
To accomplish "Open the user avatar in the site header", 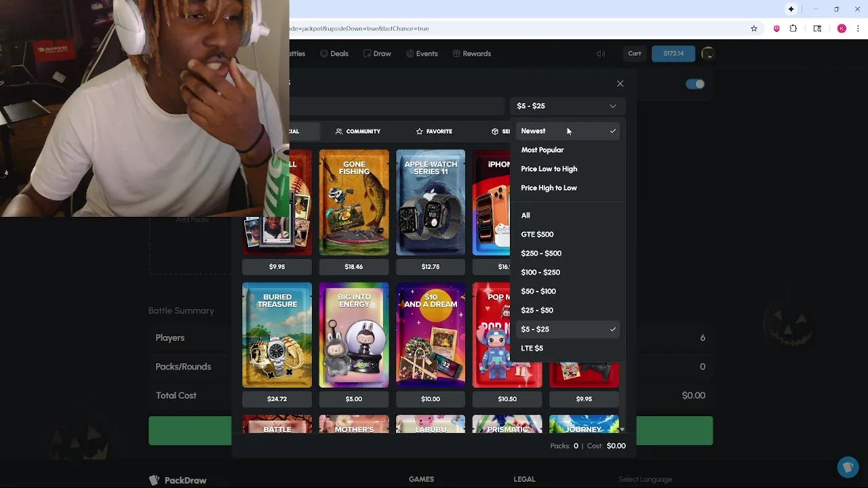I will click(x=707, y=54).
